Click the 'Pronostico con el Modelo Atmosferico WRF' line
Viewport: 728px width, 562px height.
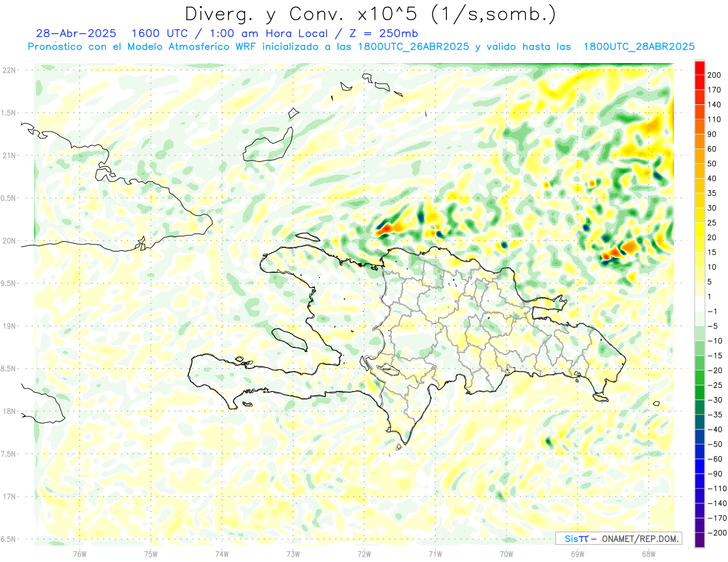click(361, 47)
